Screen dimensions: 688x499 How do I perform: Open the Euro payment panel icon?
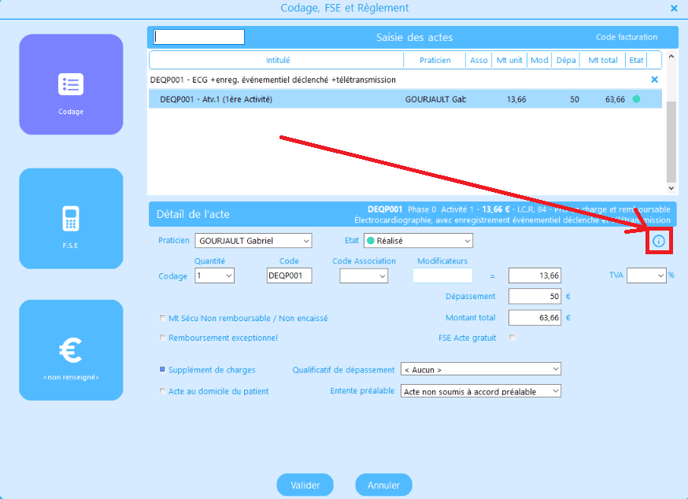71,351
